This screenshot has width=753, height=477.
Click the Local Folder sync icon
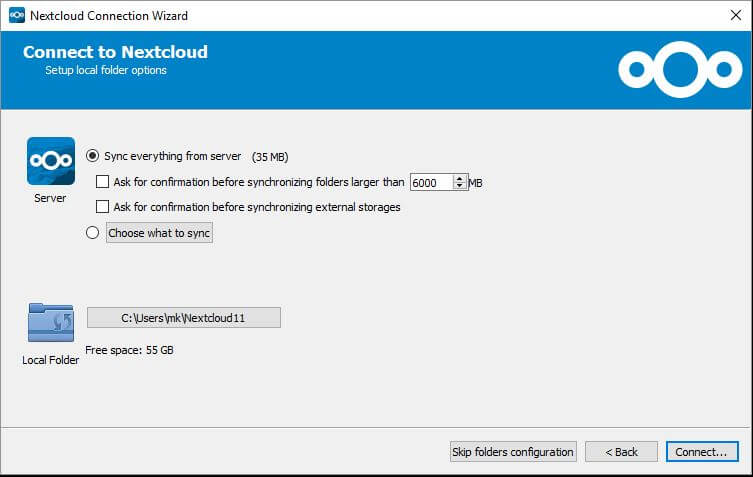[51, 323]
